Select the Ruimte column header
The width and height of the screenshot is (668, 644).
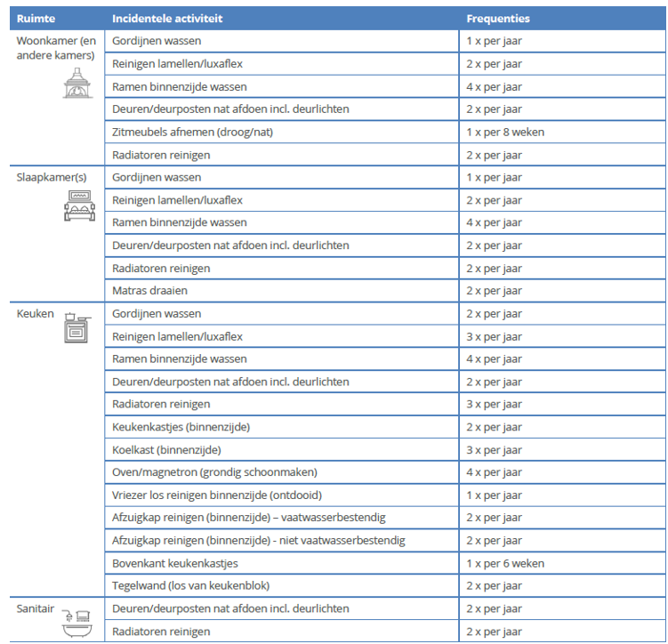click(x=36, y=18)
